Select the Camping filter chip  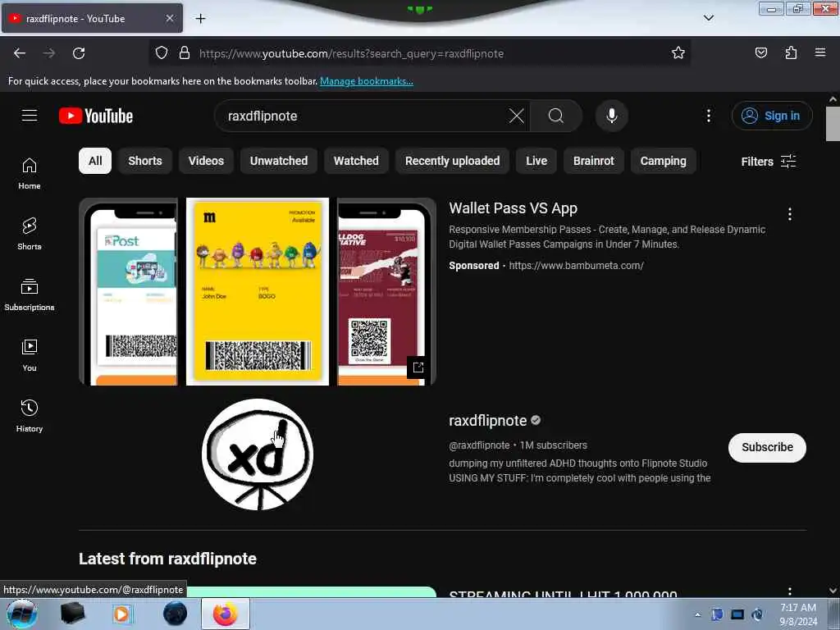pos(663,161)
